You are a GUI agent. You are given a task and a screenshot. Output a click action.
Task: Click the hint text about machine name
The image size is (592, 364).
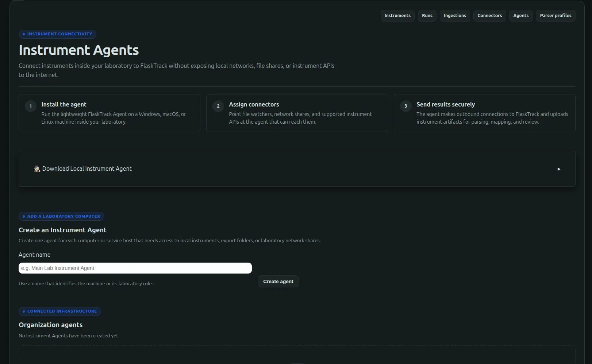pyautogui.click(x=86, y=283)
